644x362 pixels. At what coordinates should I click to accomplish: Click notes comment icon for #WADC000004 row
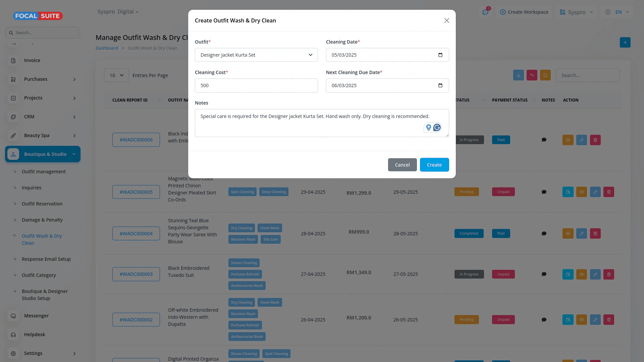point(544,234)
